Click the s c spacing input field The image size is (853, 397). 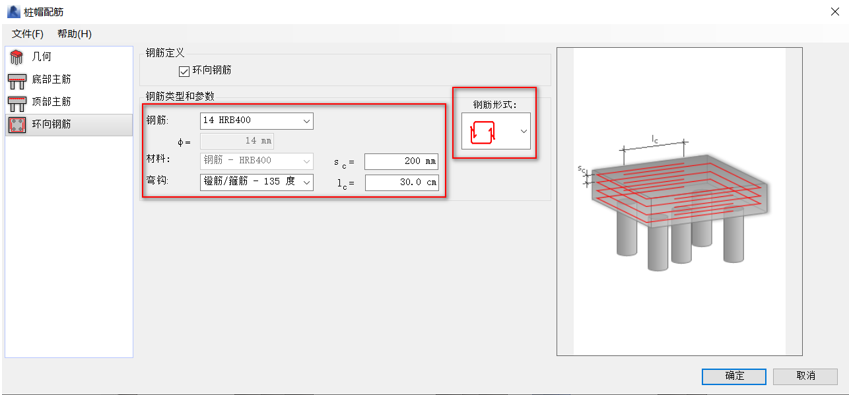401,162
